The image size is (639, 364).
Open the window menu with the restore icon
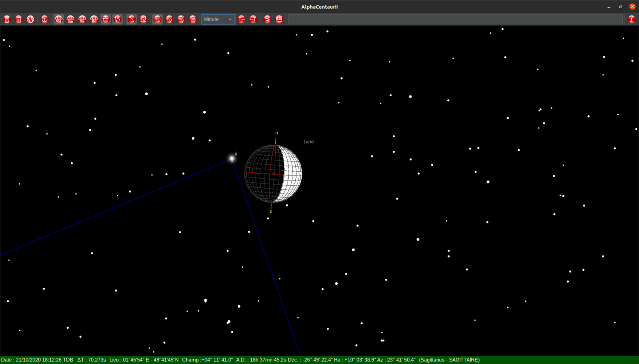click(620, 7)
